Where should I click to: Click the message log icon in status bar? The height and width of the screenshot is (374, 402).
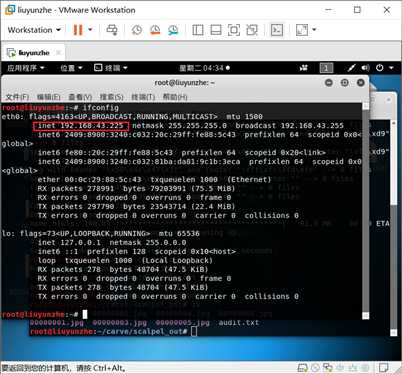click(x=383, y=368)
